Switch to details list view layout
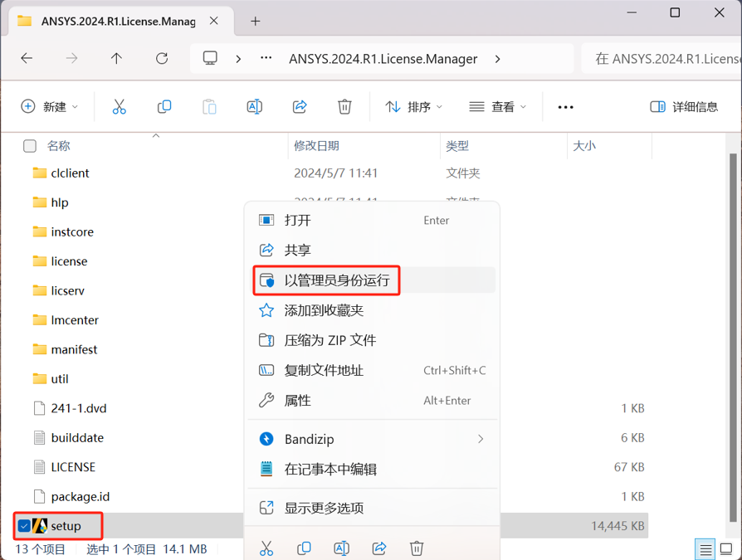This screenshot has width=742, height=560. tap(705, 549)
